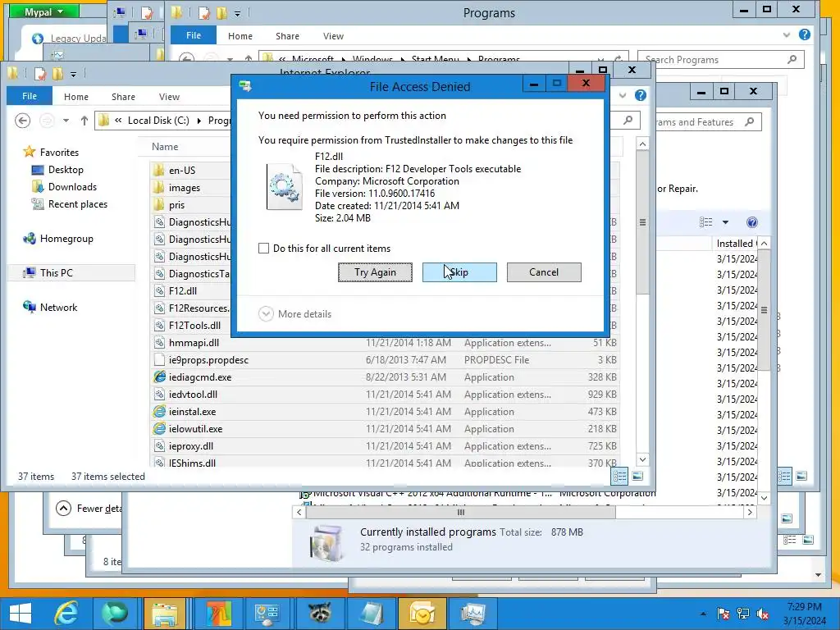
Task: Click help icon in Programs and Features toolbar
Action: pos(752,222)
